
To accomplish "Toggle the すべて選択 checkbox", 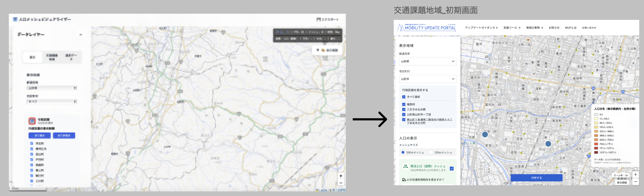I will [x=404, y=97].
